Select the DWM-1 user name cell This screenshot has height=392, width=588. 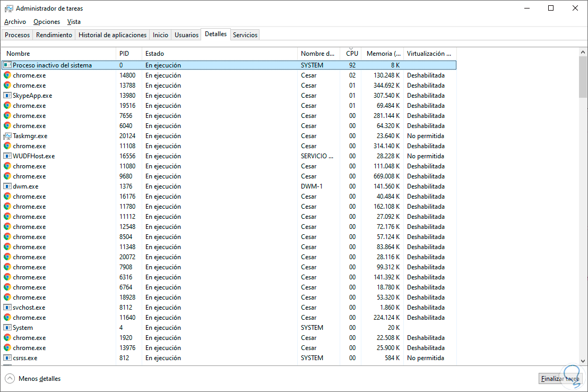(312, 186)
